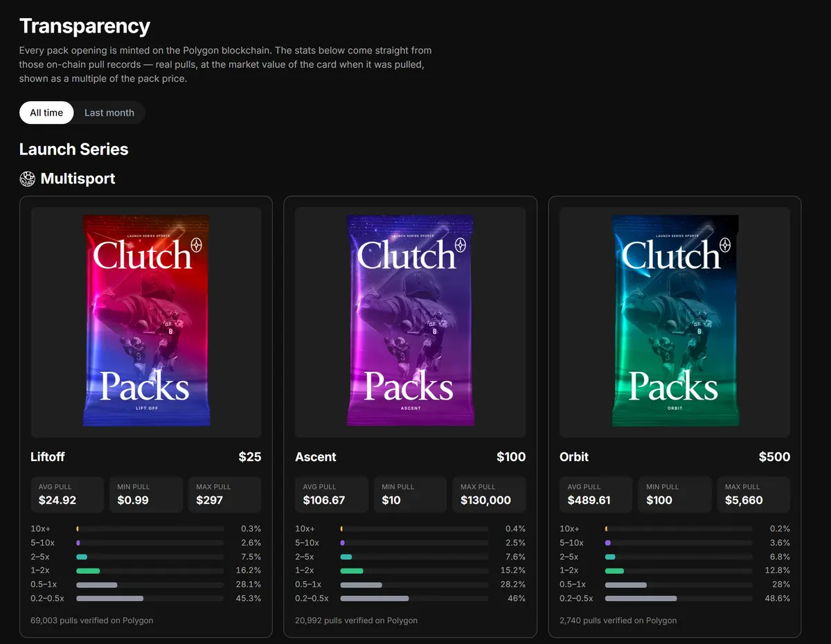Click the 28% Orbit 0.5–1x value
The width and height of the screenshot is (831, 644).
tap(783, 584)
